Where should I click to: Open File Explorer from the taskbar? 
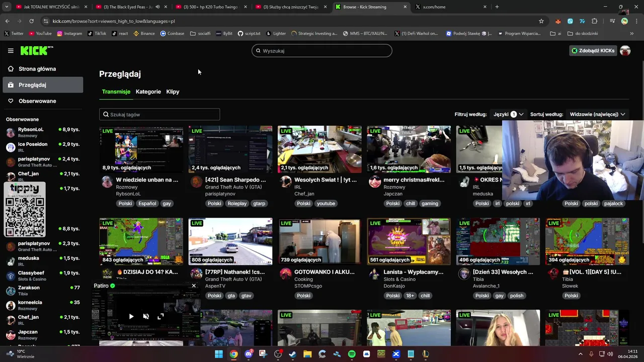click(307, 354)
